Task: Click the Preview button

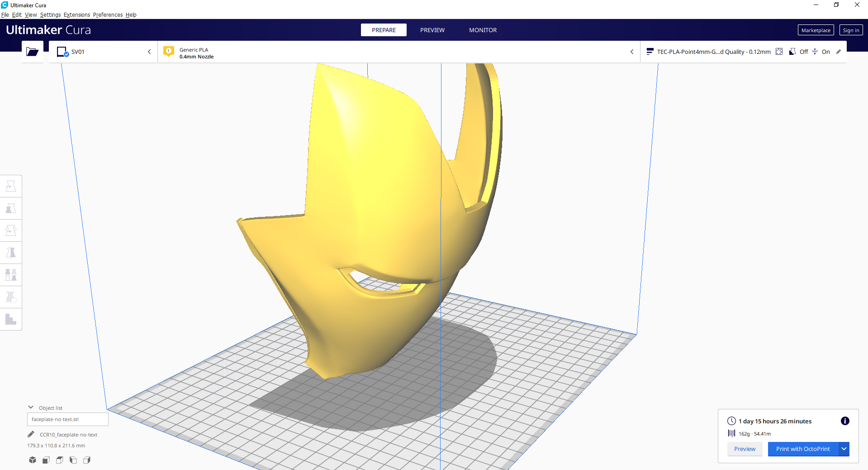Action: point(745,449)
